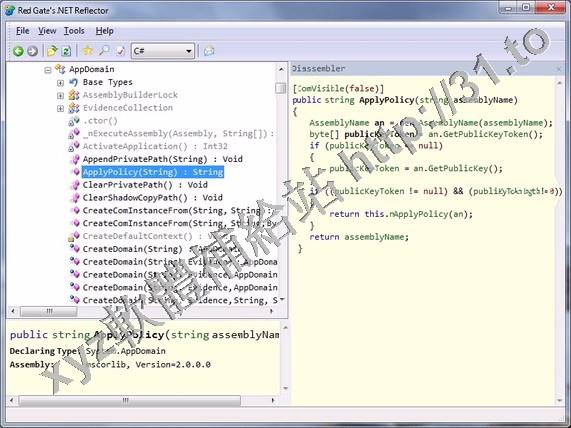This screenshot has height=428, width=571.
Task: Open Search with the magnifier icon
Action: pos(104,51)
